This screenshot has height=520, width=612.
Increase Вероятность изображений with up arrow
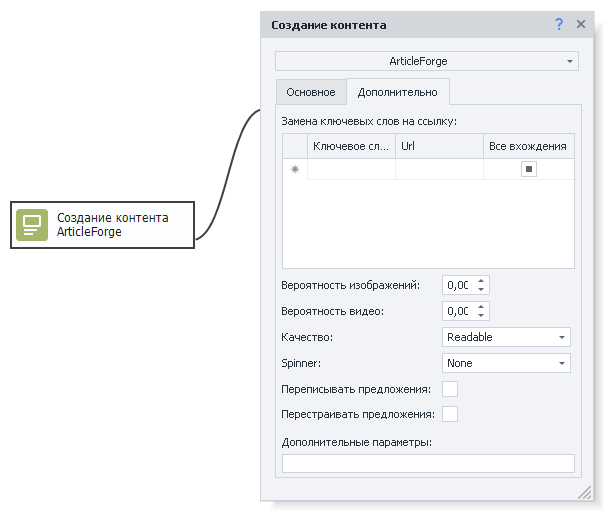pos(481,281)
